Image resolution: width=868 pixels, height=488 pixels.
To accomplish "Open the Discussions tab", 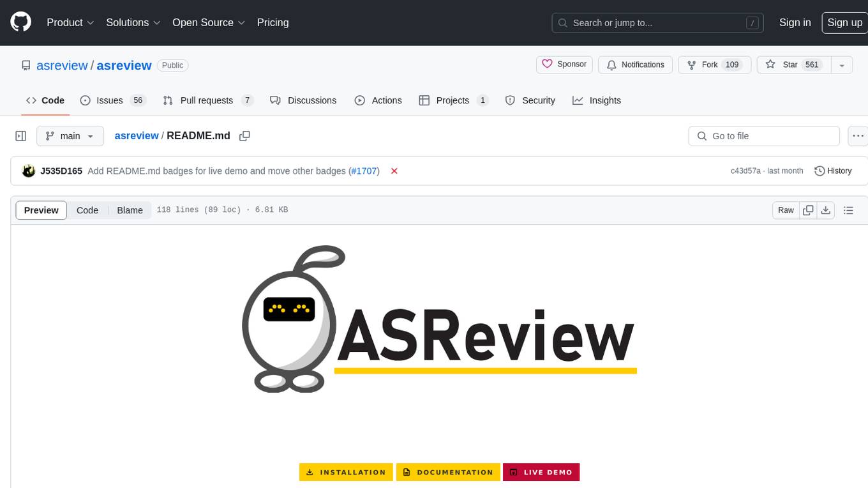I will [x=303, y=100].
